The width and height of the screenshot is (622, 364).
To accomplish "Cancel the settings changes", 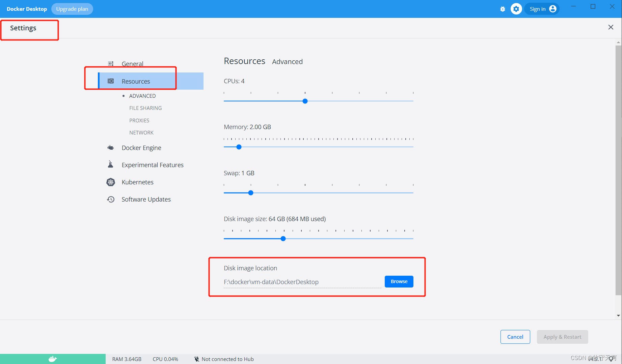I will pyautogui.click(x=515, y=337).
